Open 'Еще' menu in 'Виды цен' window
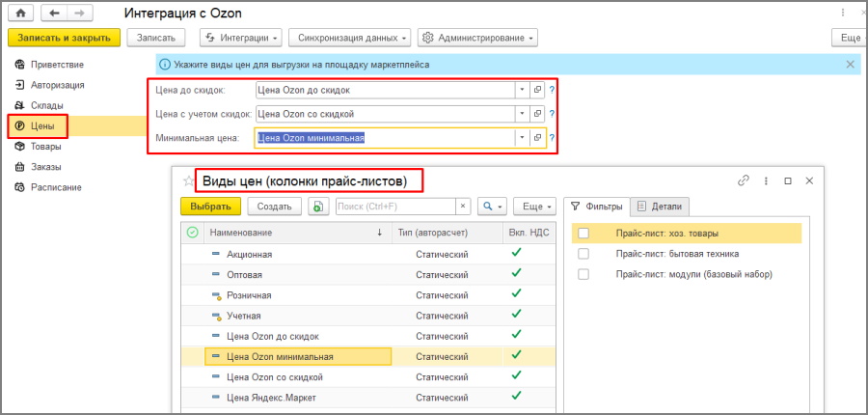 pyautogui.click(x=534, y=207)
